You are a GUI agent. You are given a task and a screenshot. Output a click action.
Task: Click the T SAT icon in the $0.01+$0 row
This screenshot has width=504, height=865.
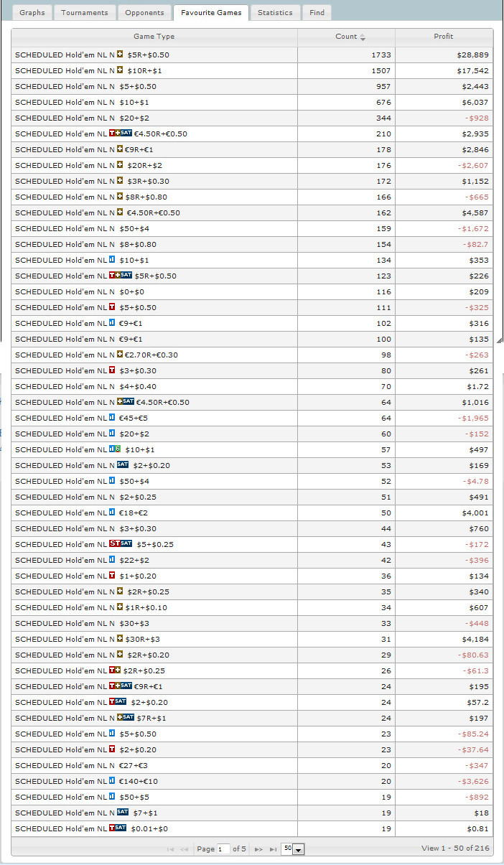pos(118,828)
